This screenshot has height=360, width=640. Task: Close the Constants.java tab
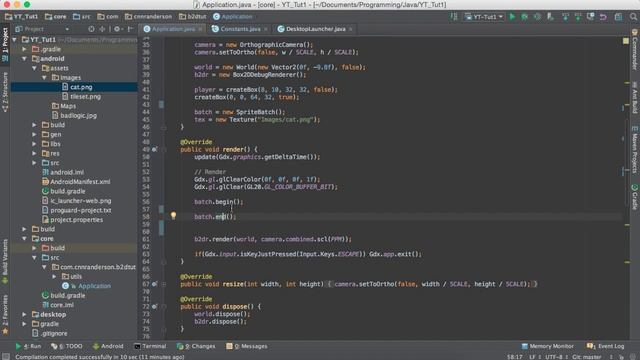coord(266,29)
